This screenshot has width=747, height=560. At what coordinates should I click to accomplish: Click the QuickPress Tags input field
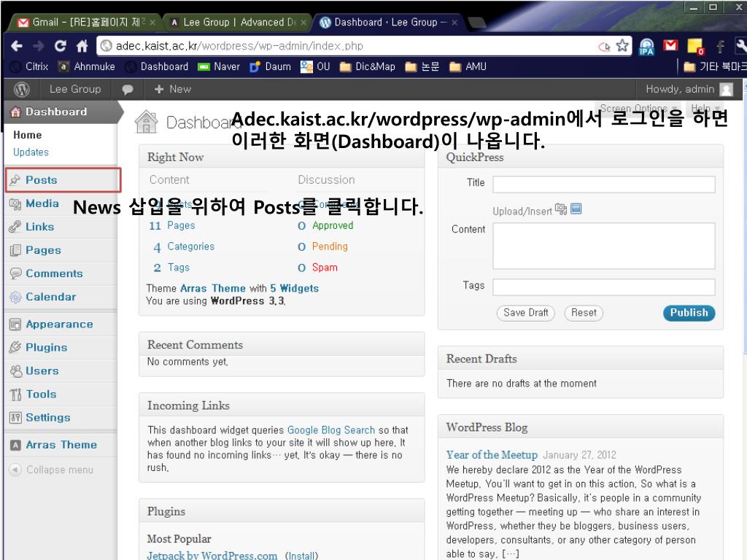pyautogui.click(x=604, y=287)
